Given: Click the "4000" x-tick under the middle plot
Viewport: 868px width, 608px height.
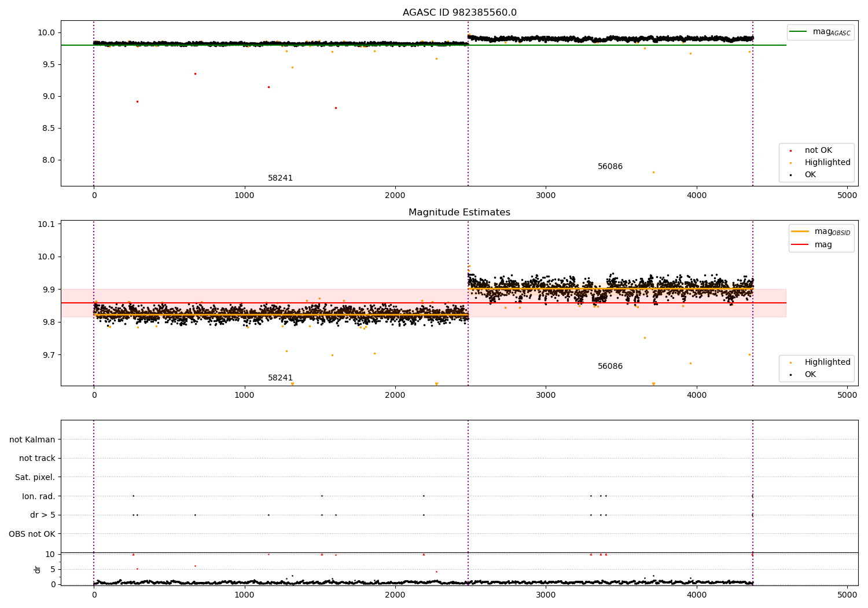Looking at the screenshot, I should tap(697, 395).
